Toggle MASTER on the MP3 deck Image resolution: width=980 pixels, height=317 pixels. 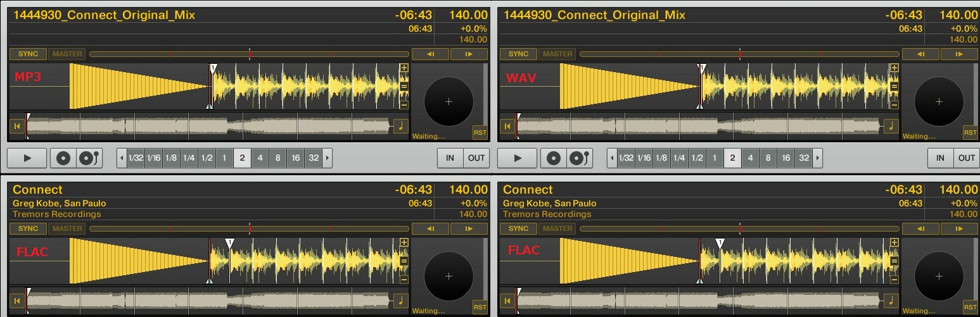coord(67,54)
